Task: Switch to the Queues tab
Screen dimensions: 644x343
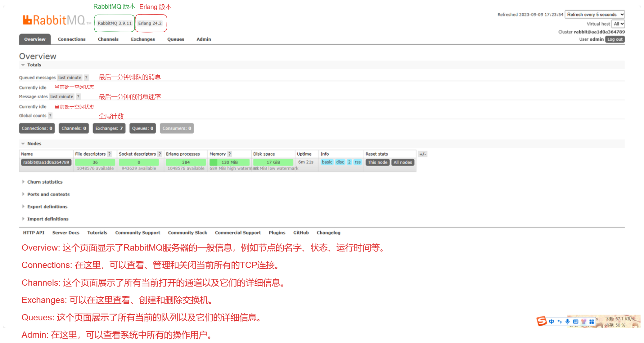Action: [176, 39]
